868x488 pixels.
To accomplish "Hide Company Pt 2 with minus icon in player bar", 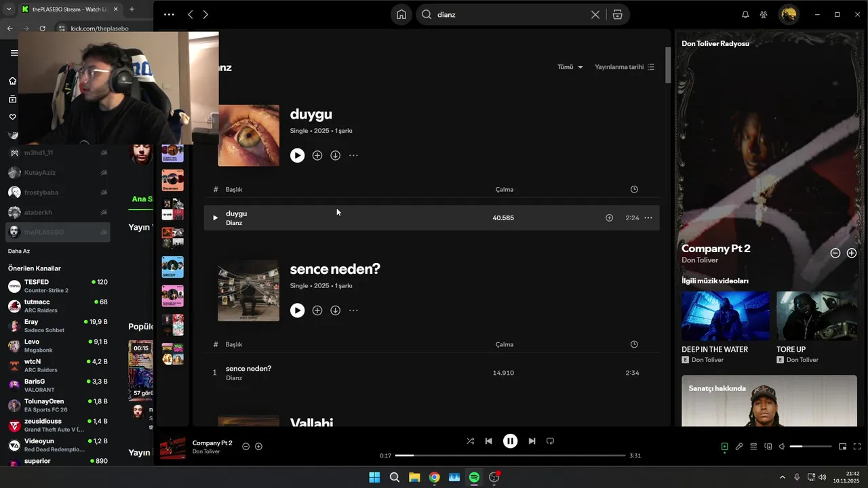I will [245, 447].
